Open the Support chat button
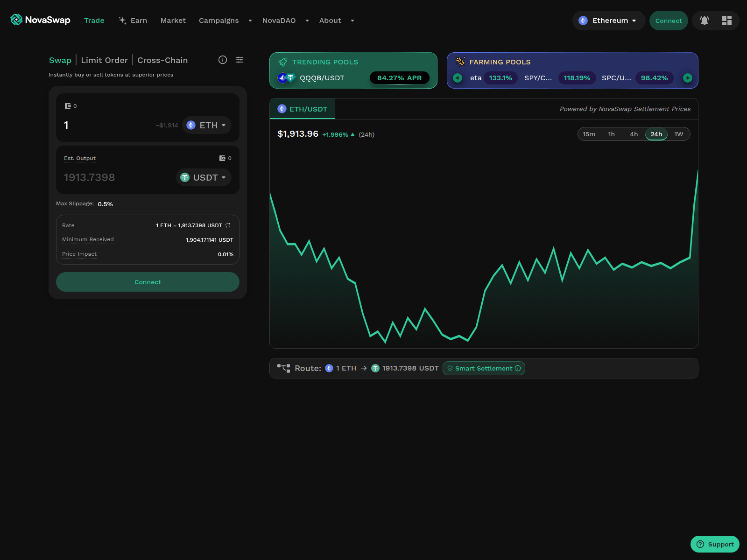747x560 pixels. tap(715, 544)
